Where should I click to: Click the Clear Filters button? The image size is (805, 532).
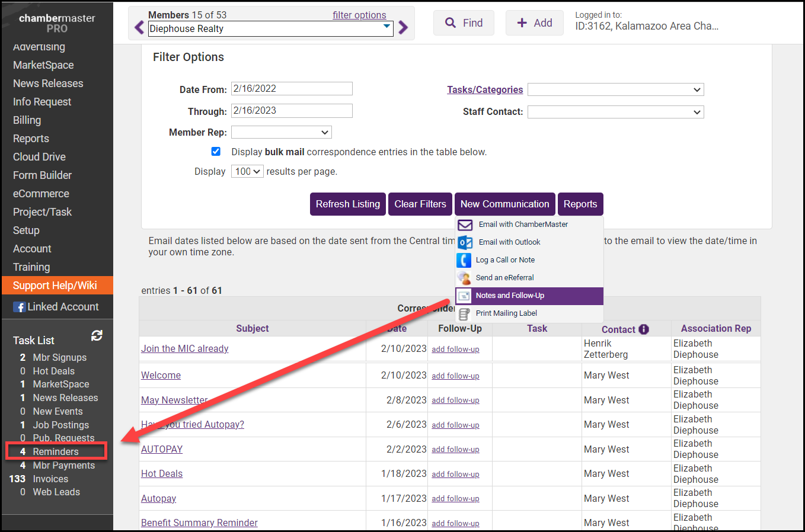420,204
